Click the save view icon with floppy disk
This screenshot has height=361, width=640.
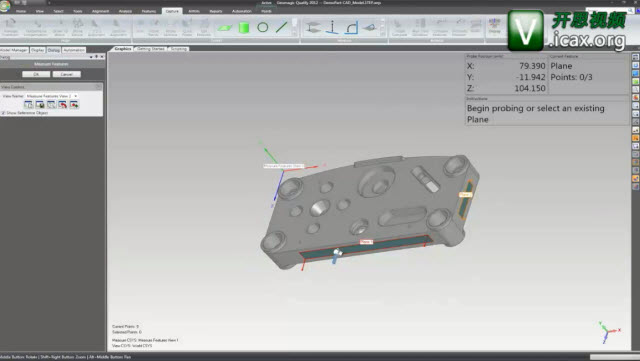pyautogui.click(x=40, y=105)
